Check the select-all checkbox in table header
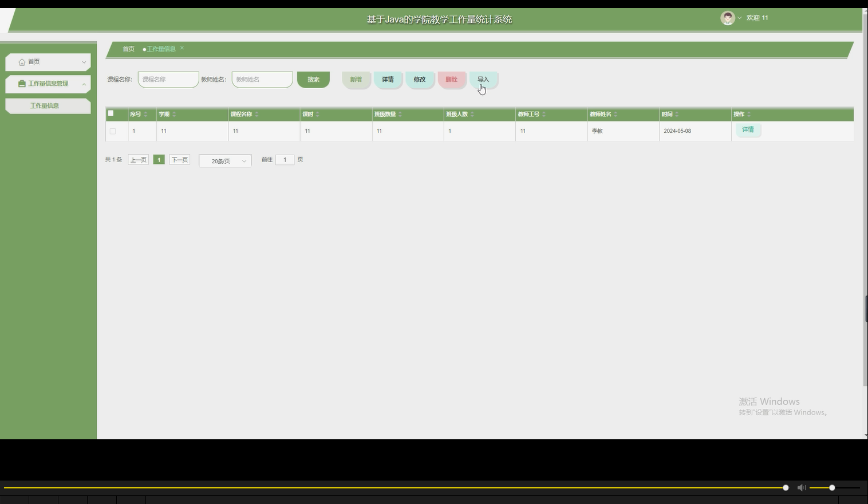The image size is (868, 504). [x=111, y=113]
